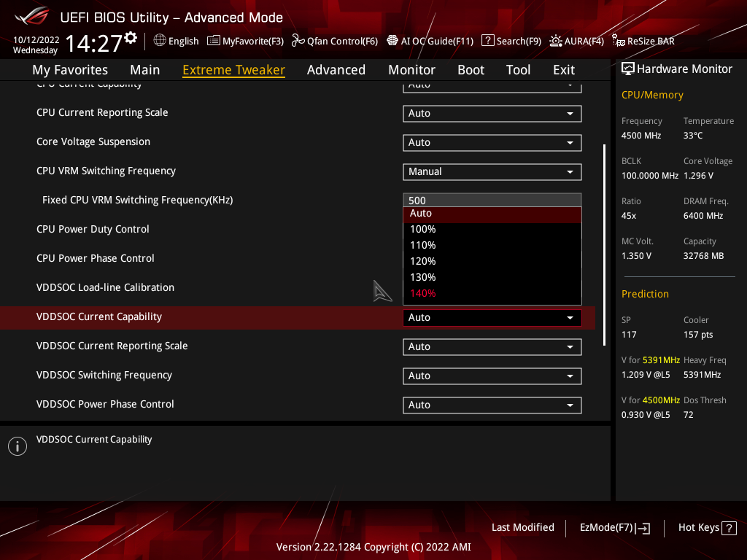Click the Search question mark icon
Image resolution: width=747 pixels, height=560 pixels.
(x=487, y=41)
